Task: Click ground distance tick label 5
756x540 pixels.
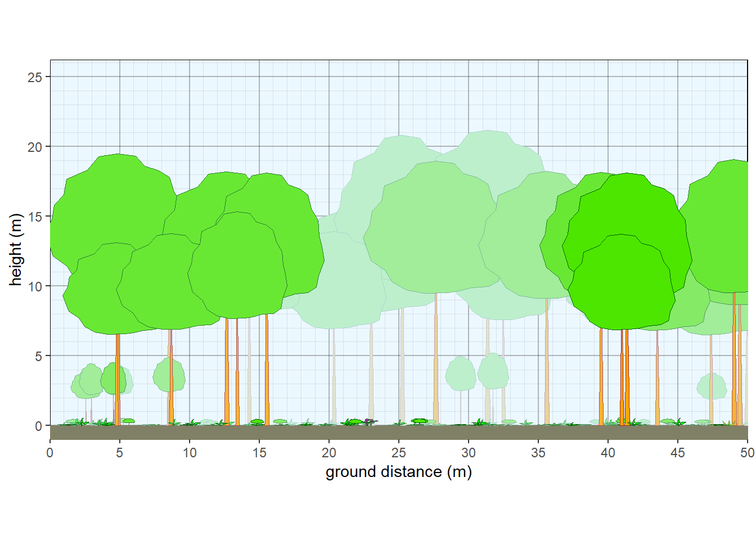Action: (120, 453)
